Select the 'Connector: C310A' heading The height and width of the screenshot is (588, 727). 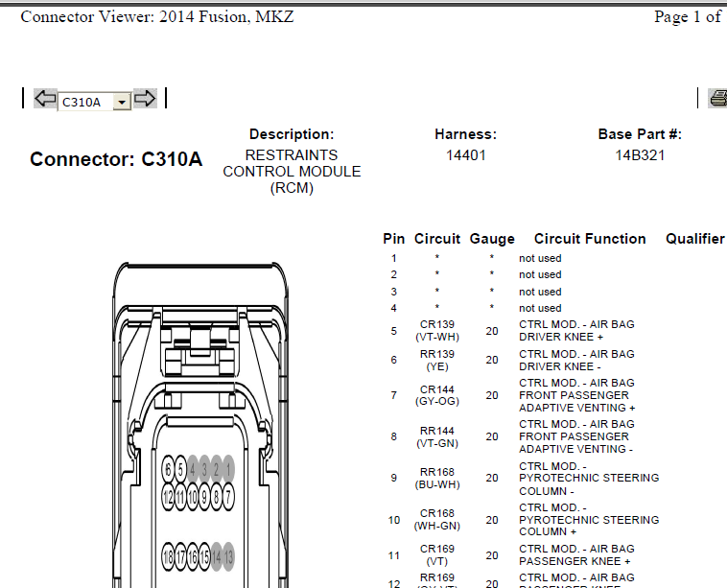coord(116,159)
